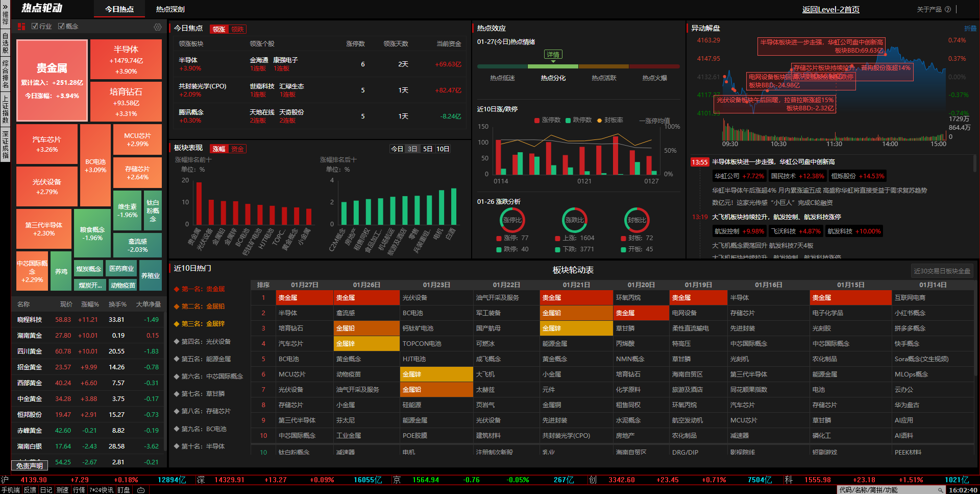Image resolution: width=980 pixels, height=494 pixels.
Task: Click the red treemap layout icon
Action: click(x=21, y=27)
